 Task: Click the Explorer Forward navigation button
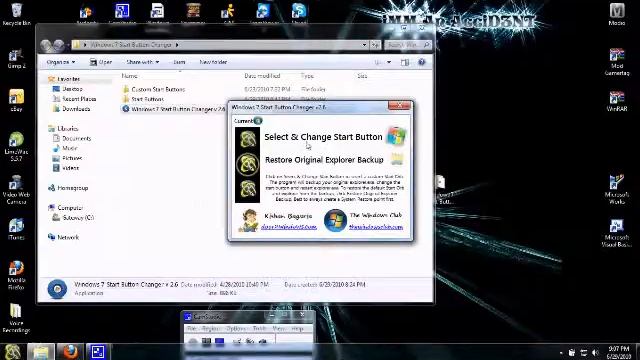[x=59, y=45]
